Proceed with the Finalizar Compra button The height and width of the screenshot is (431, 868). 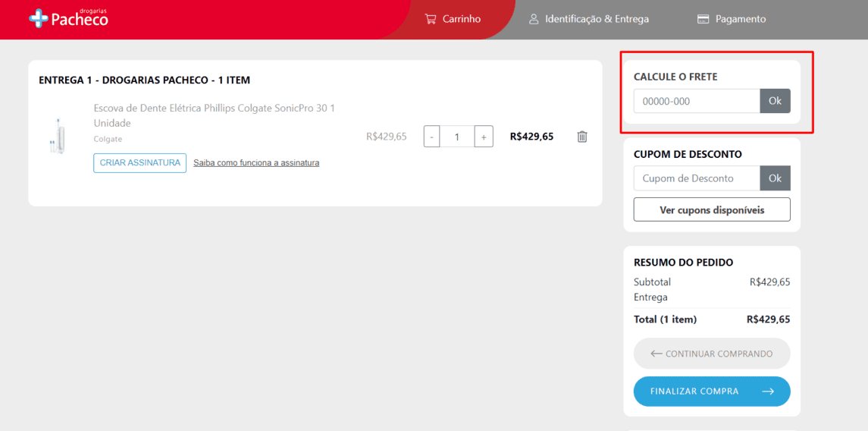(x=712, y=392)
